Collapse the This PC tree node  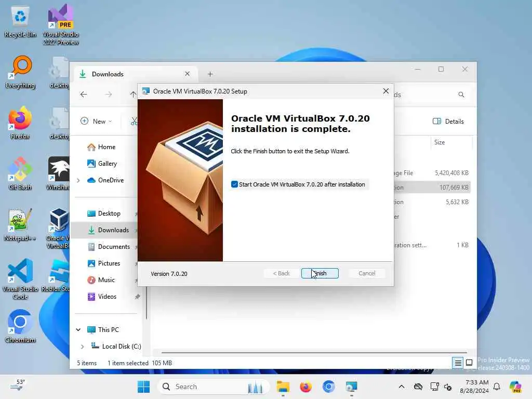(x=78, y=329)
